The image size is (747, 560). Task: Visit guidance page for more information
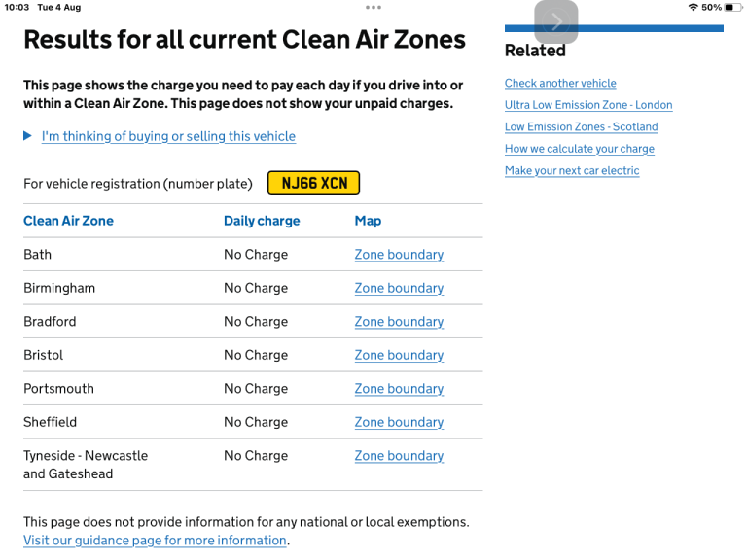tap(155, 541)
